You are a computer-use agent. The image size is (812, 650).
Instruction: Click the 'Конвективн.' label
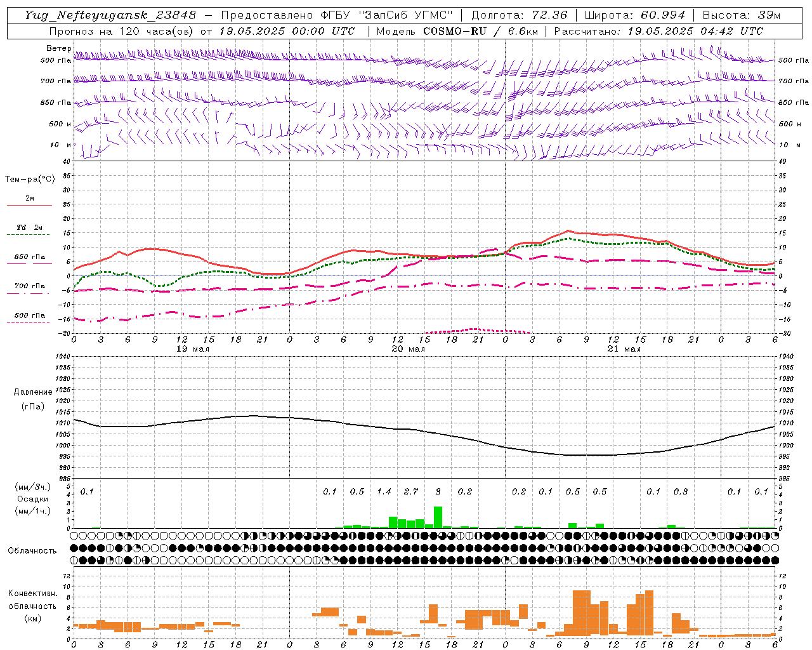point(33,594)
